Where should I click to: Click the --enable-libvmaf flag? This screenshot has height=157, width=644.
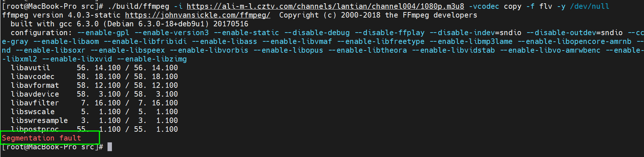click(297, 41)
